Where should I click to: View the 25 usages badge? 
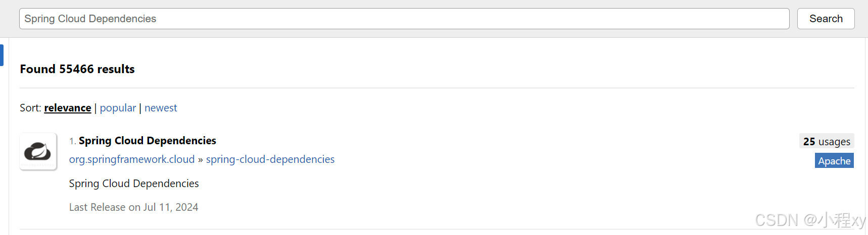(827, 141)
